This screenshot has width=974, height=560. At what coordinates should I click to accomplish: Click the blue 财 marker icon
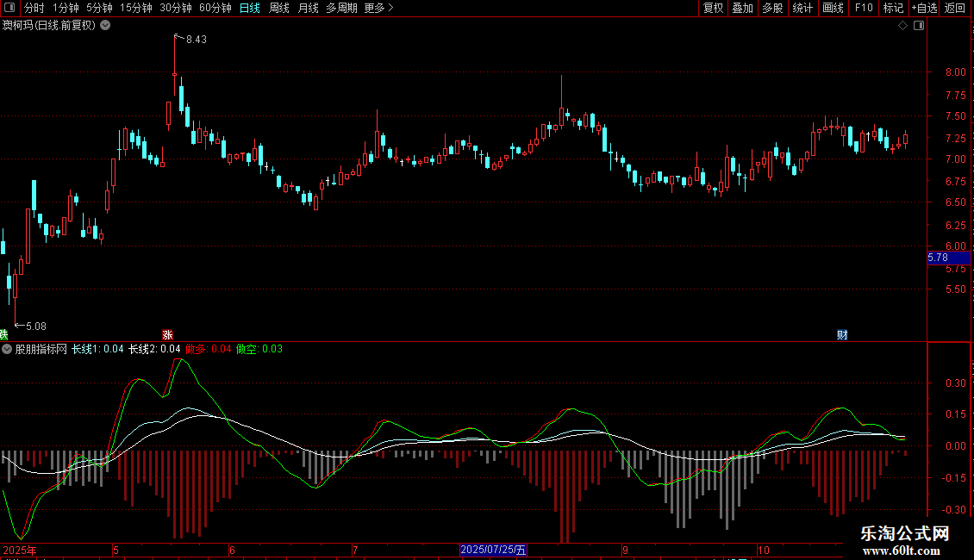pyautogui.click(x=842, y=334)
